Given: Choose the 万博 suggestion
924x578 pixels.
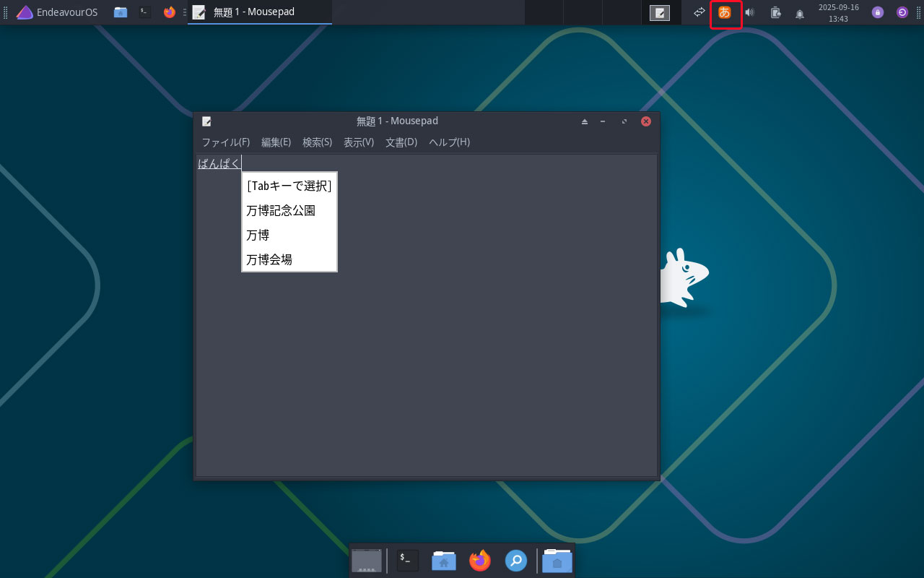Looking at the screenshot, I should pos(289,236).
